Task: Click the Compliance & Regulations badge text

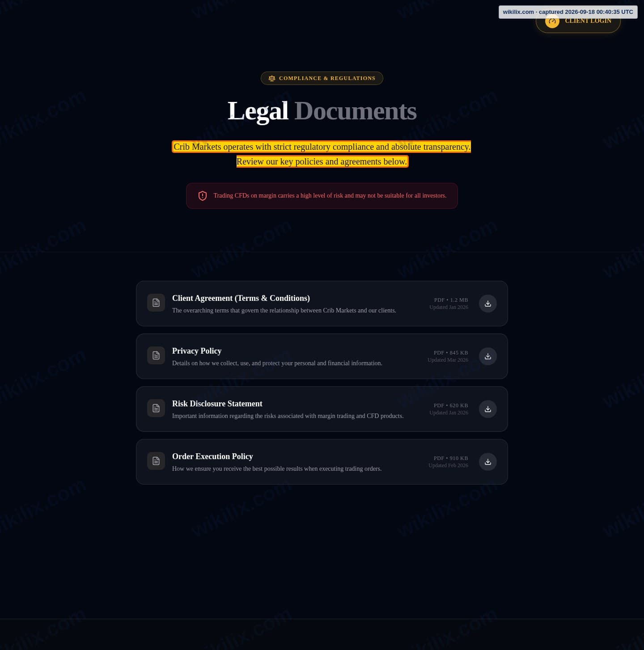Action: pyautogui.click(x=327, y=78)
